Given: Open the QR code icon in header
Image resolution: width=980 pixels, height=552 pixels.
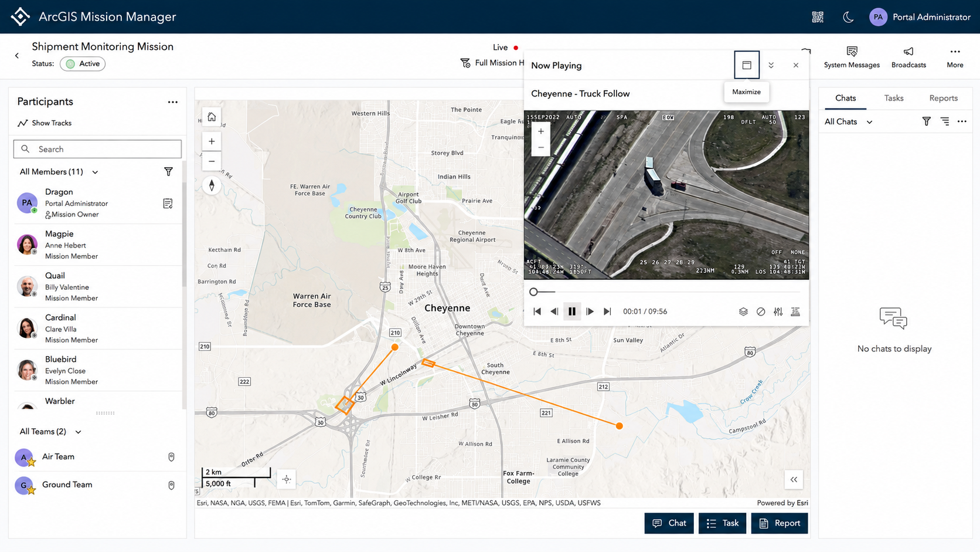Looking at the screenshot, I should coord(818,17).
